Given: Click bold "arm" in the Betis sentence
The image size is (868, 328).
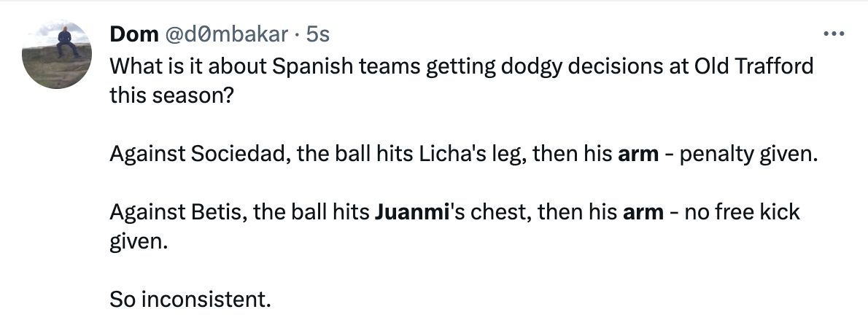Looking at the screenshot, I should click(643, 213).
